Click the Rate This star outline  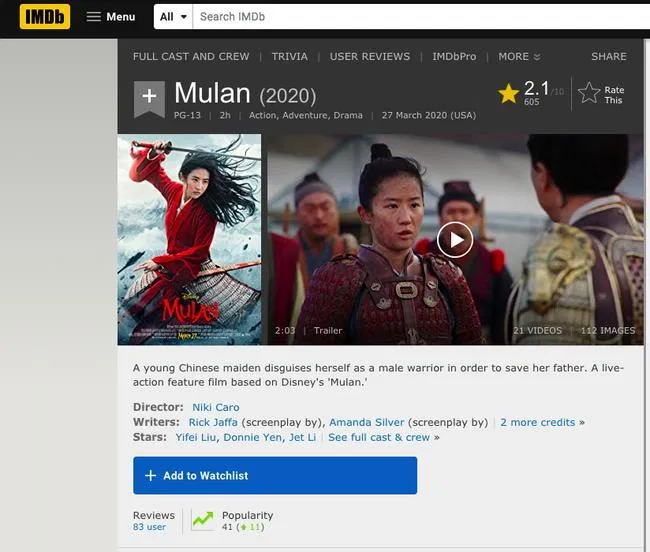click(x=590, y=94)
